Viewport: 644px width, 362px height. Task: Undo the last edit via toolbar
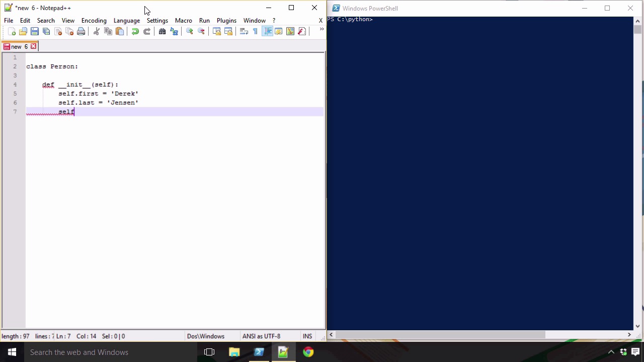click(135, 31)
